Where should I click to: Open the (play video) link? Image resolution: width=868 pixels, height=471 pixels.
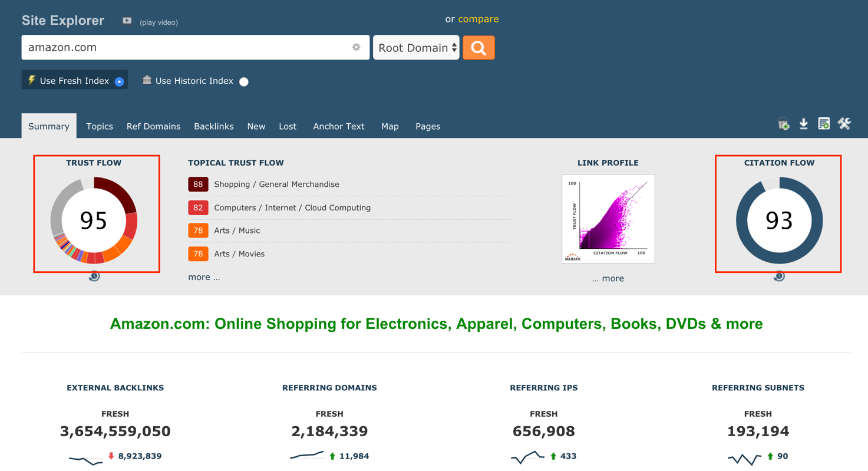(159, 22)
